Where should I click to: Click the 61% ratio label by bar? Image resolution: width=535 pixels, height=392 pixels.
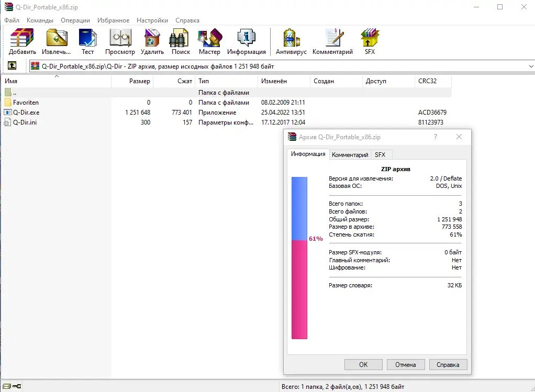coord(316,239)
